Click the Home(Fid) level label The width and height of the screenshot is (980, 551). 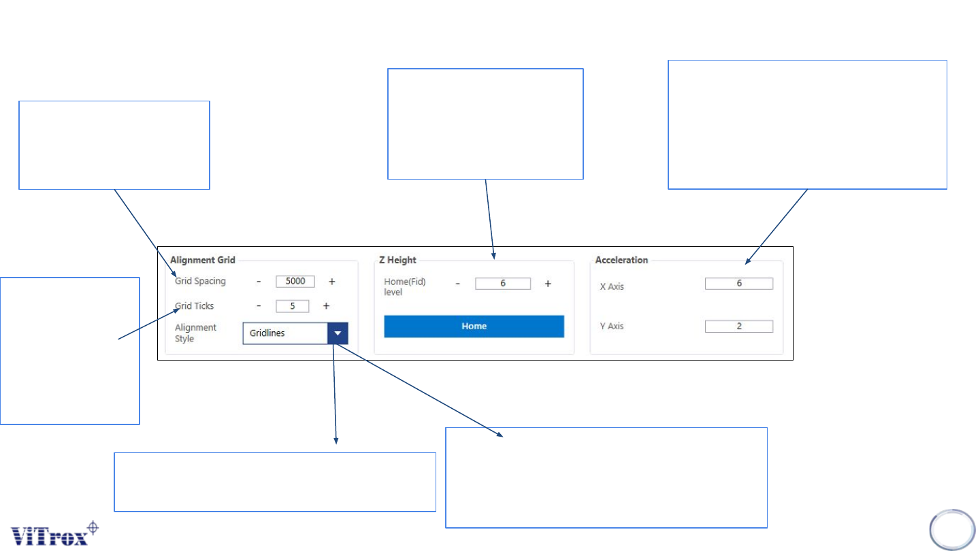click(x=405, y=287)
